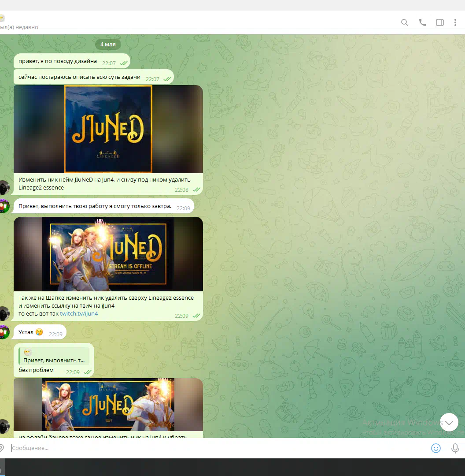The width and height of the screenshot is (465, 476).
Task: Click caption "Изменить ник нейм JIuNeD на Jun4"
Action: click(x=66, y=180)
